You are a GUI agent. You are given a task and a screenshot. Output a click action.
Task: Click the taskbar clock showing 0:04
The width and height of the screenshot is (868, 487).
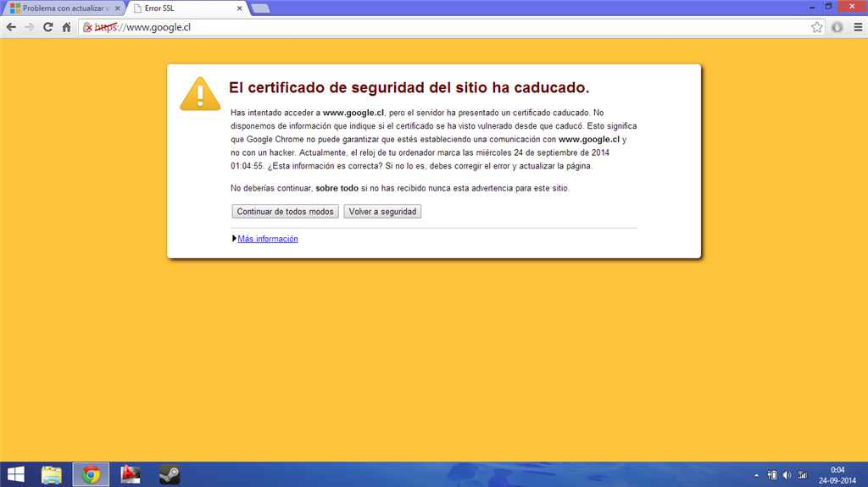click(837, 475)
